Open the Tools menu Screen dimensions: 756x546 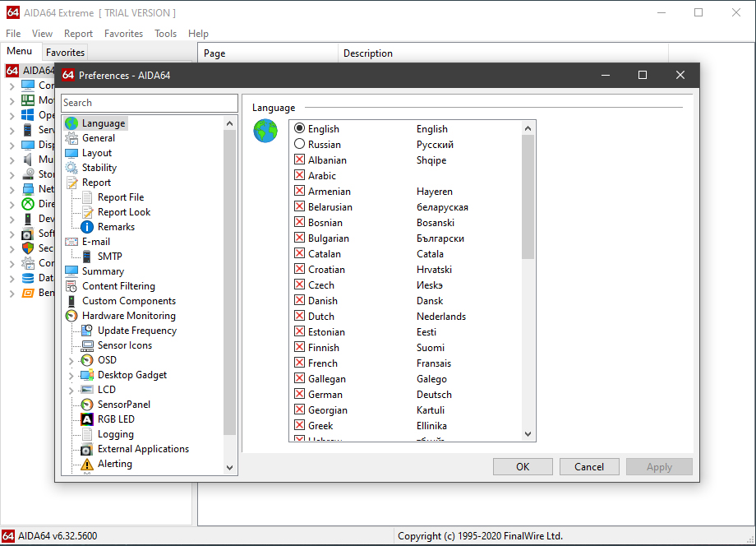[x=165, y=33]
